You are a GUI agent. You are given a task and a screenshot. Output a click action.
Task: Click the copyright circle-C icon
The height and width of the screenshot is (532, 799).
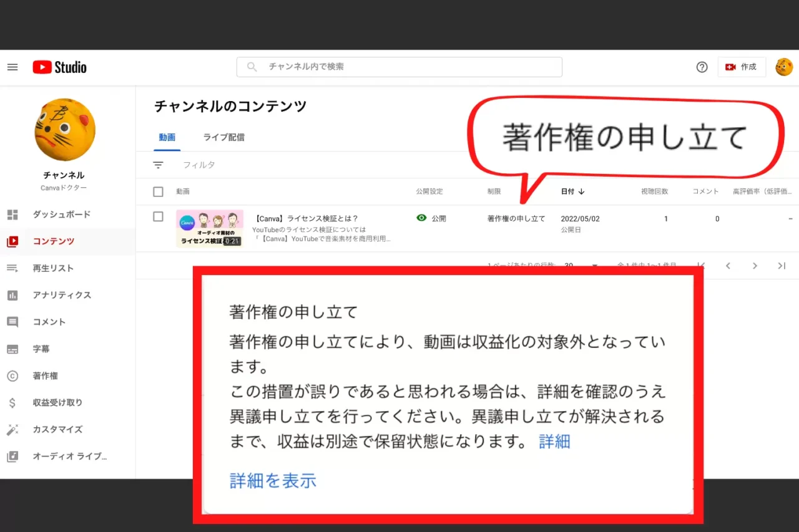click(x=12, y=376)
